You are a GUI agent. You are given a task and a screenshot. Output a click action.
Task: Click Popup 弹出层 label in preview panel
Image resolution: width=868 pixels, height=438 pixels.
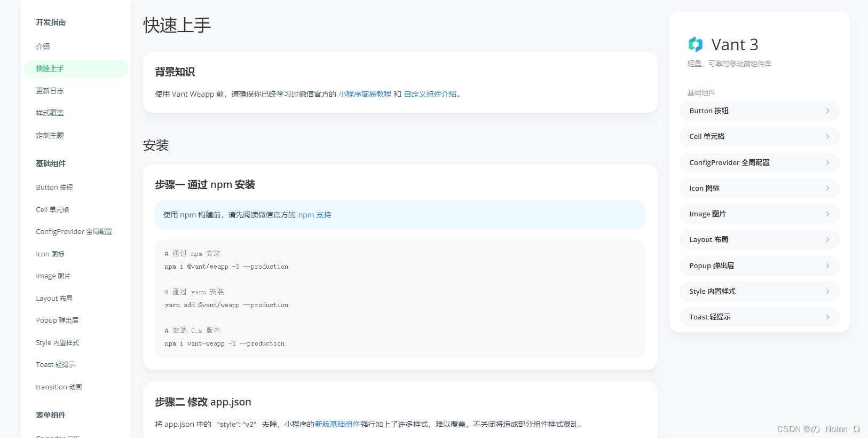pyautogui.click(x=712, y=266)
